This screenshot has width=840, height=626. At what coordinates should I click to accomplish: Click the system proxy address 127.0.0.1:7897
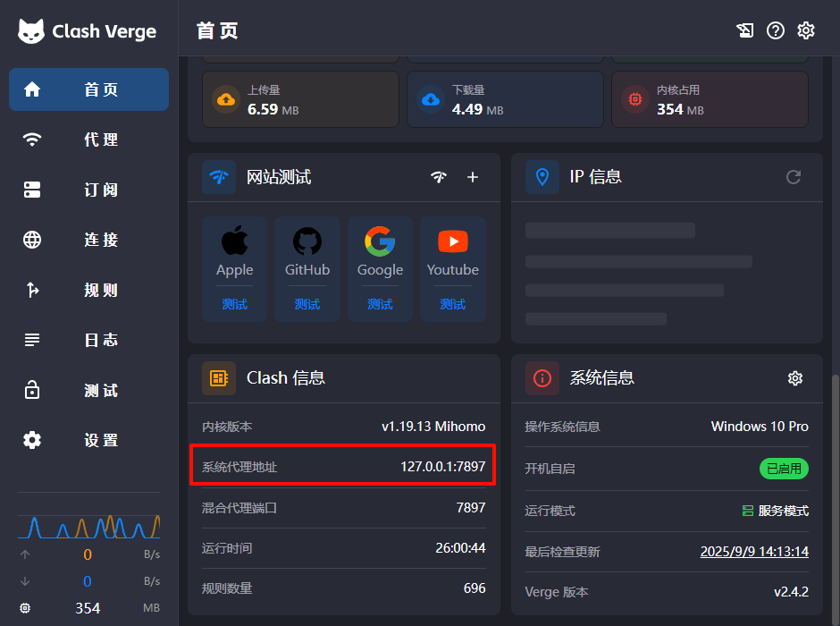click(443, 466)
